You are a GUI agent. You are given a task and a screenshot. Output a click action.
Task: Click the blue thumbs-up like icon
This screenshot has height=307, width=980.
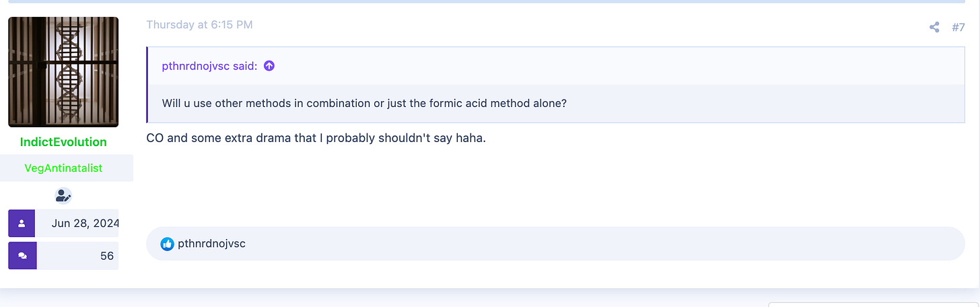tap(168, 244)
